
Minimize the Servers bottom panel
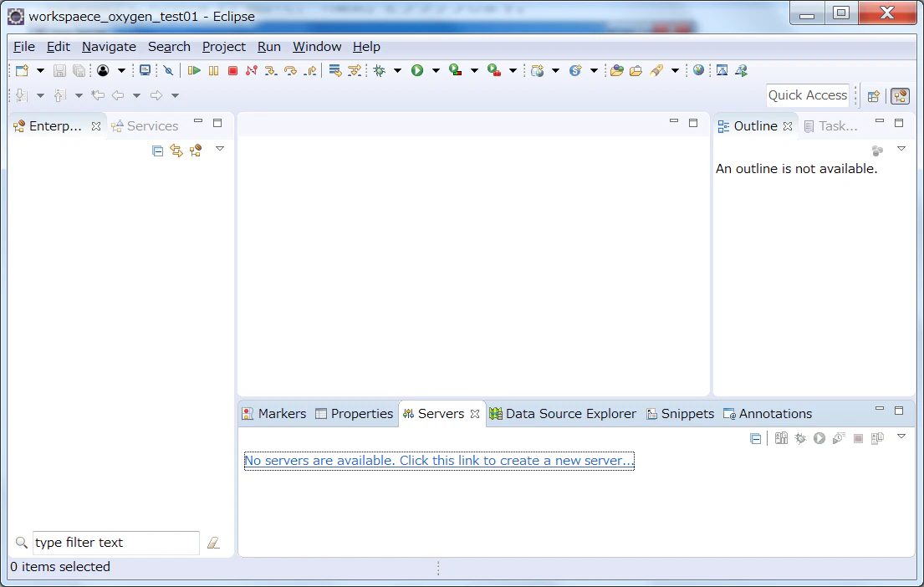pos(879,409)
